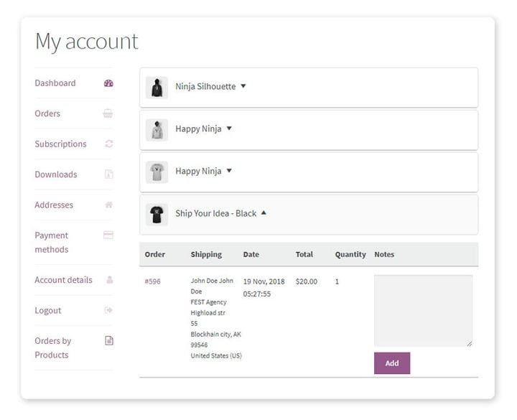Click the Downloads file icon
The image size is (517, 420).
109,174
